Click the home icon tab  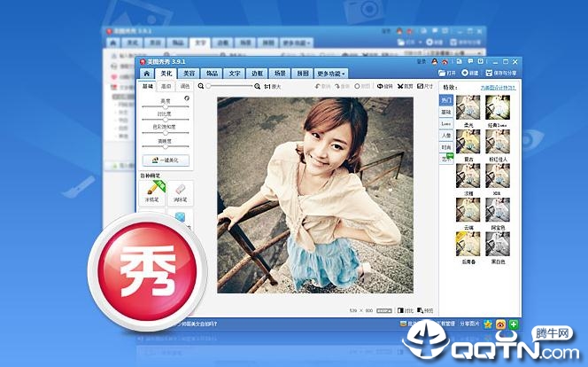pos(148,74)
